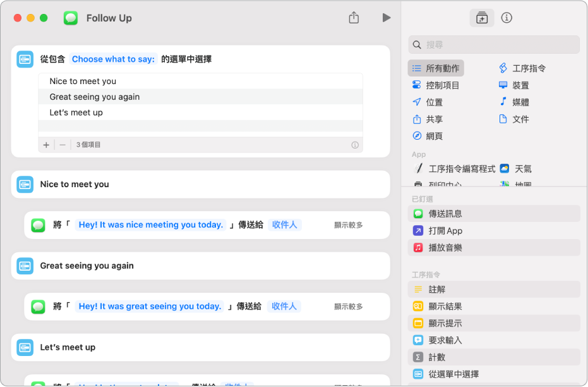Remove menu item with minus button
The image size is (588, 387).
pos(63,145)
